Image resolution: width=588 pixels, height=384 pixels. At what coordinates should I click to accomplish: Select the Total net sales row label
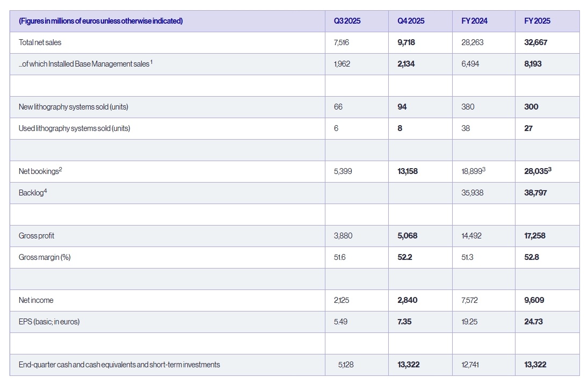click(x=40, y=42)
